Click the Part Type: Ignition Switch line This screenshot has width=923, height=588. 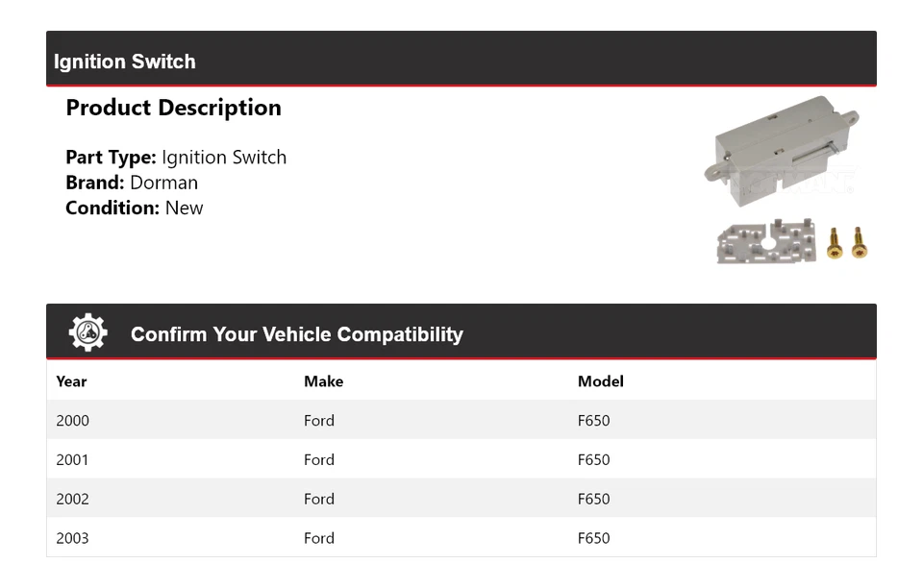point(176,158)
